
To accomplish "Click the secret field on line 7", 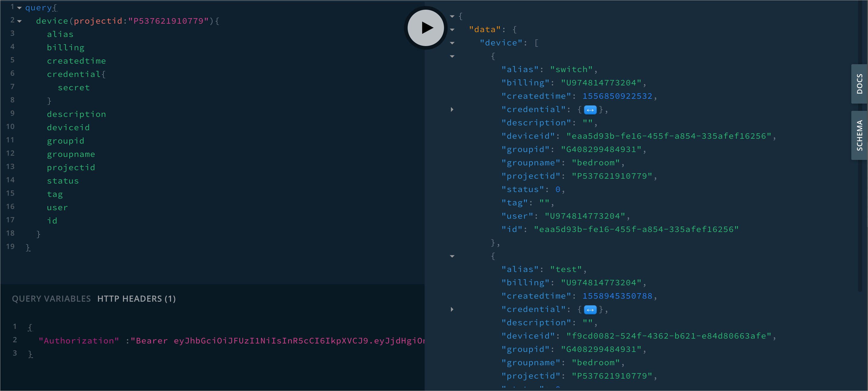I will pos(74,88).
